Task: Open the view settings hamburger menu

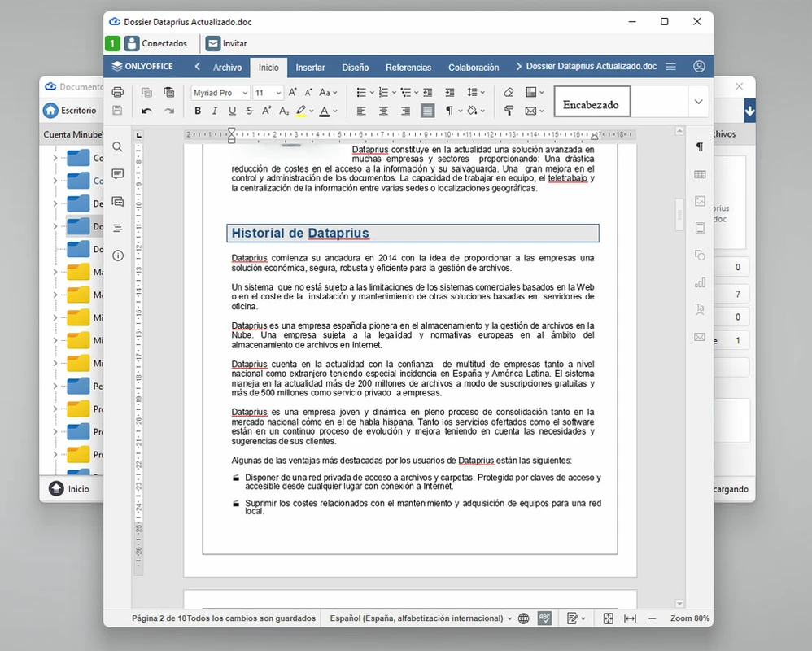Action: click(x=670, y=67)
